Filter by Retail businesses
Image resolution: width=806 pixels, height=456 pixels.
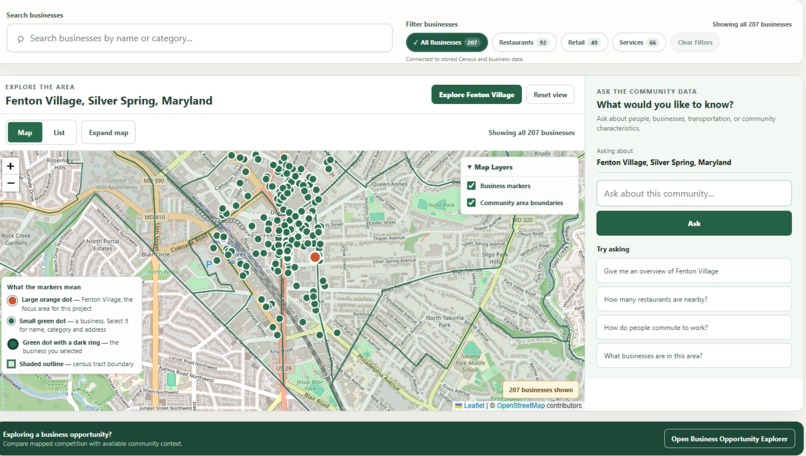(584, 43)
